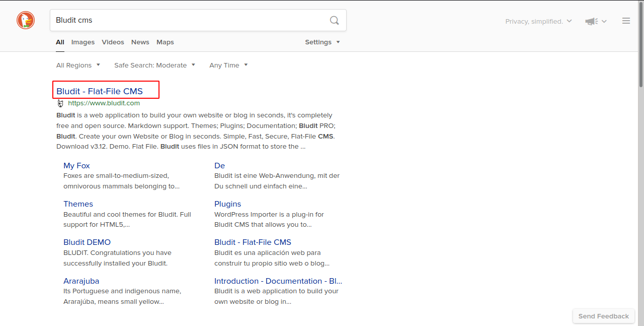Click the snippet "WordPress Importer is a plug-in"
644x326 pixels.
click(x=269, y=219)
